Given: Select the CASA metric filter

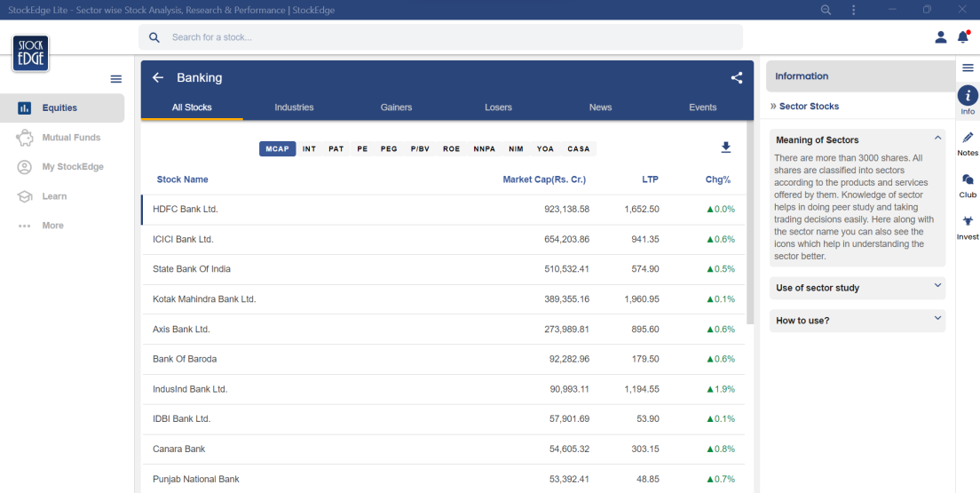Looking at the screenshot, I should [578, 149].
